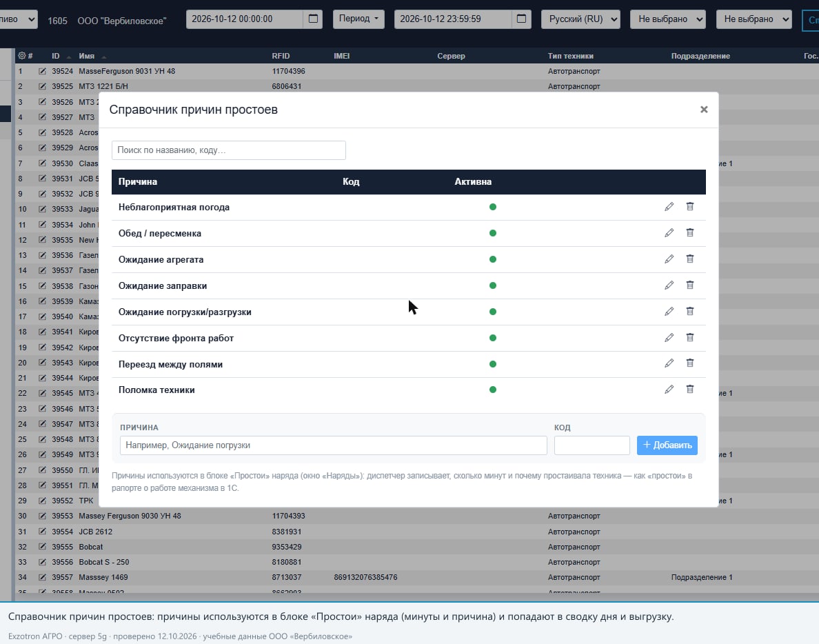Delete the «Ожидание заправки» reason
Image resolution: width=819 pixels, height=644 pixels.
690,285
